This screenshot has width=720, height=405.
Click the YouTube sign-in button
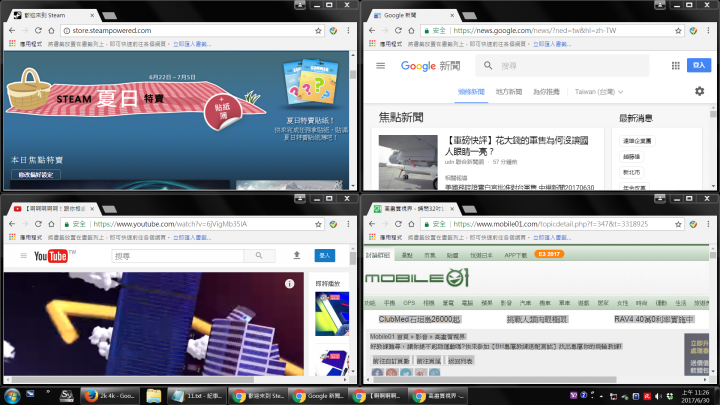[x=325, y=255]
